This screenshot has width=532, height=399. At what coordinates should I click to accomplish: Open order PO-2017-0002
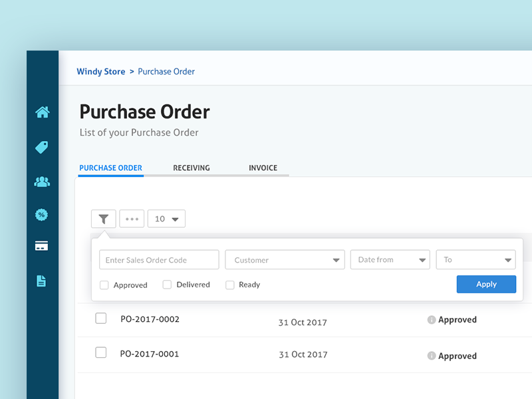(x=150, y=319)
